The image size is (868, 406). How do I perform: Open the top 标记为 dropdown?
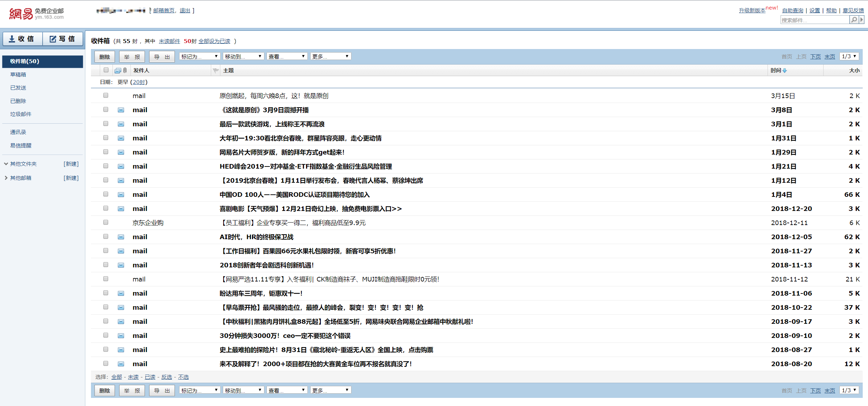[x=200, y=56]
